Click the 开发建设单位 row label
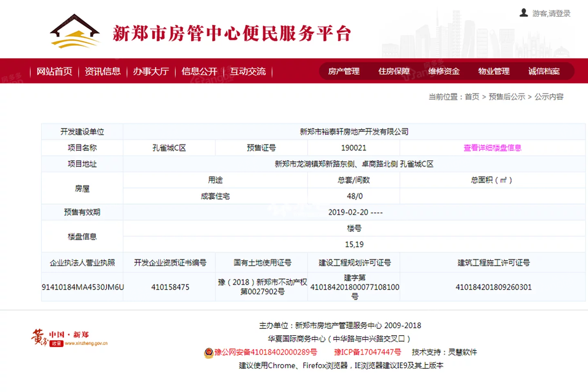The image size is (588, 392). (x=82, y=132)
